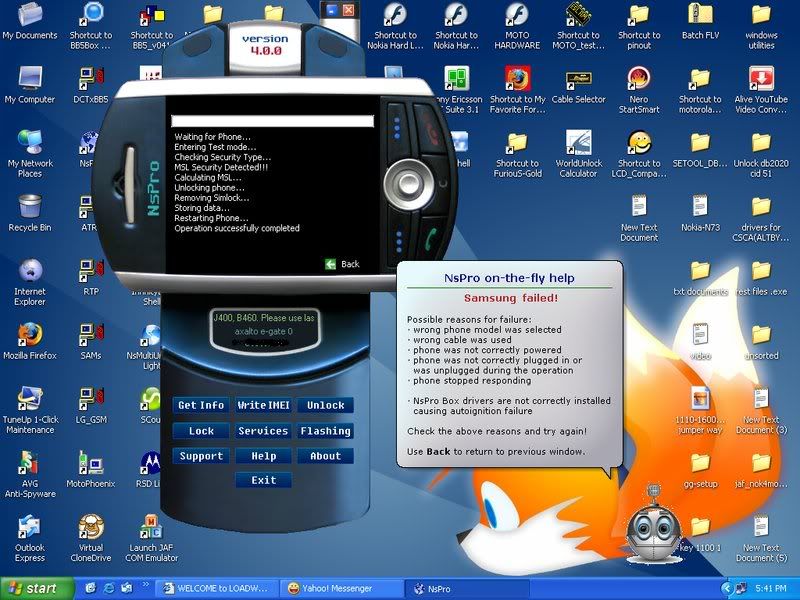The image size is (800, 600).
Task: Select the Batch FLV desktop icon
Action: tap(700, 20)
